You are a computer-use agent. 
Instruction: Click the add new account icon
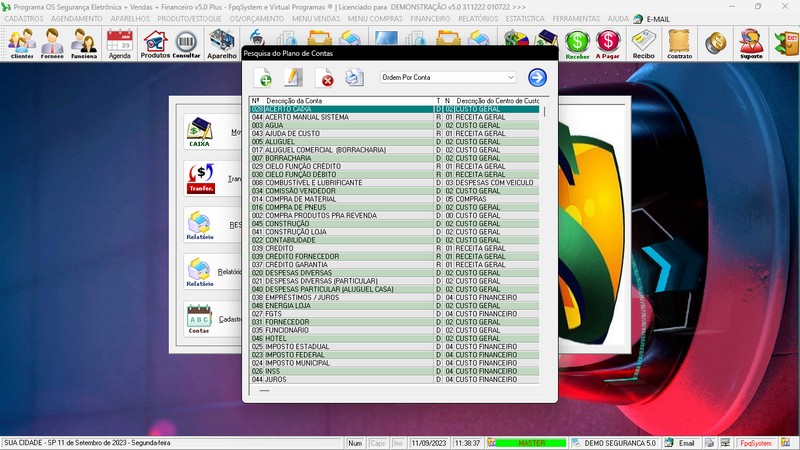coord(264,78)
